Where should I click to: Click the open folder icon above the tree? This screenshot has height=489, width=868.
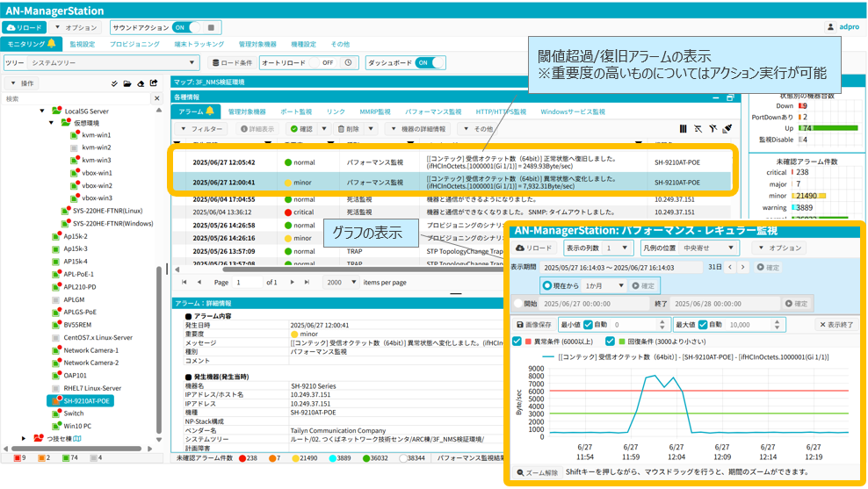click(127, 83)
